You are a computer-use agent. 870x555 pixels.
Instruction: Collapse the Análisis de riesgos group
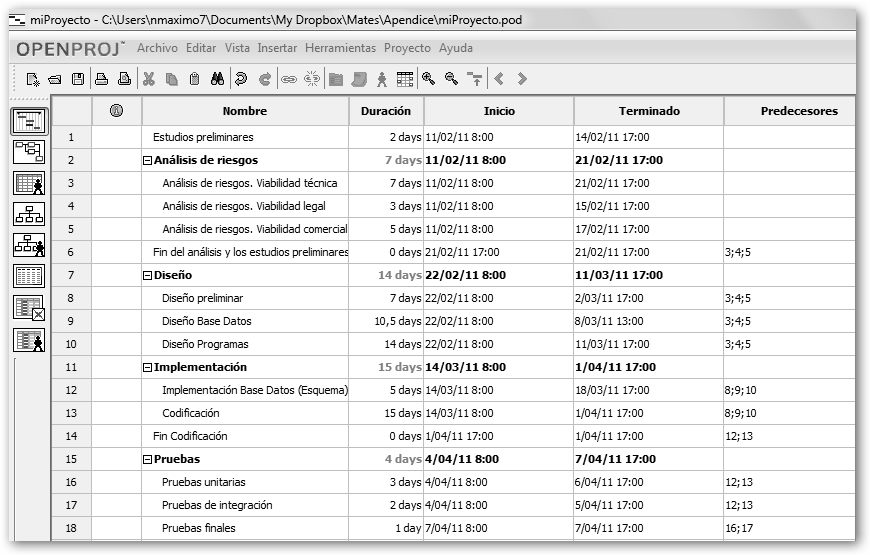coord(147,160)
